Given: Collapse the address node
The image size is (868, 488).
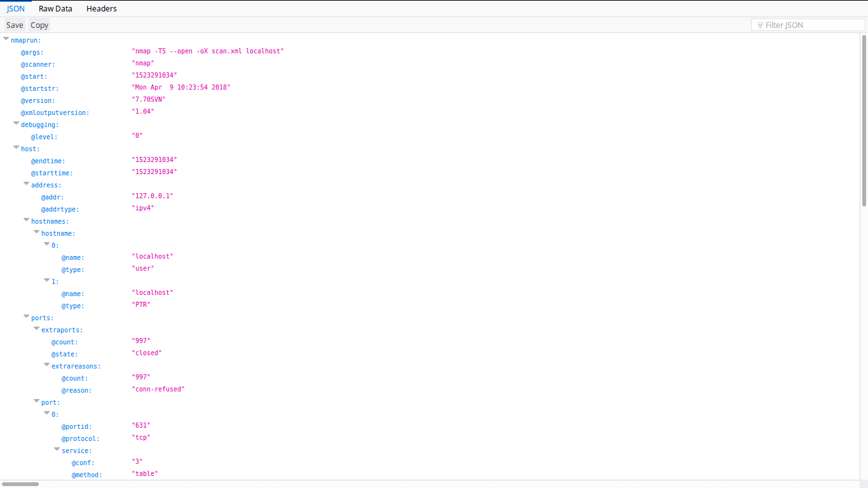Looking at the screenshot, I should [x=26, y=183].
